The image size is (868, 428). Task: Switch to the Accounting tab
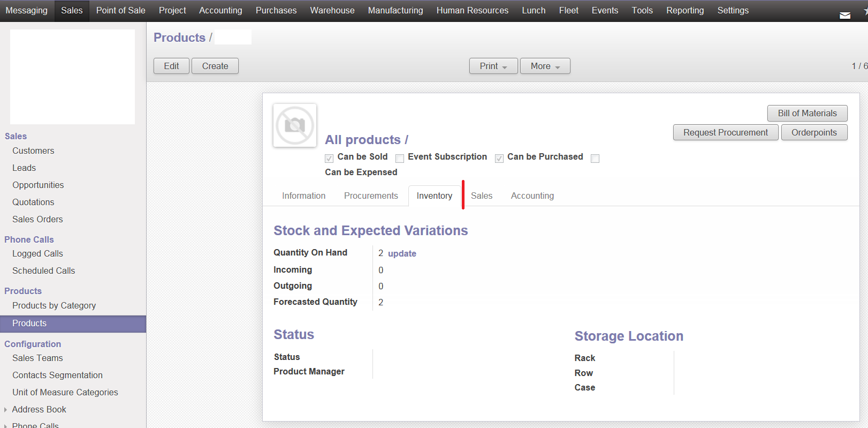coord(532,196)
